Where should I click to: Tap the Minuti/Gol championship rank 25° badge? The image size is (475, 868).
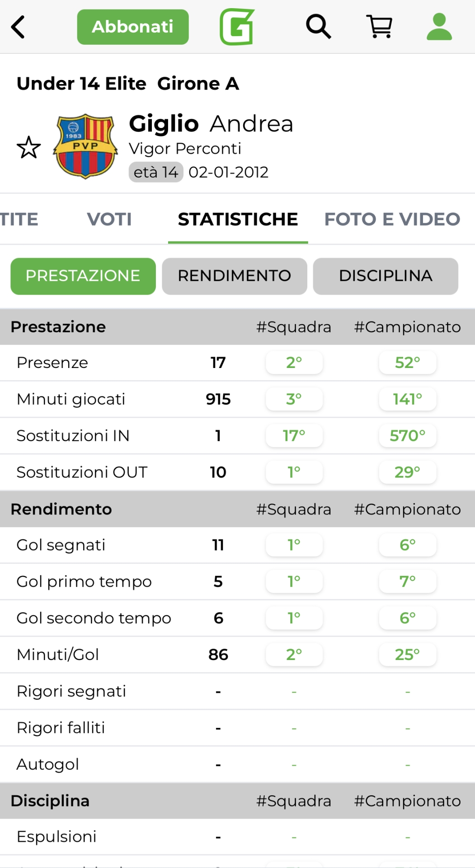pyautogui.click(x=408, y=655)
